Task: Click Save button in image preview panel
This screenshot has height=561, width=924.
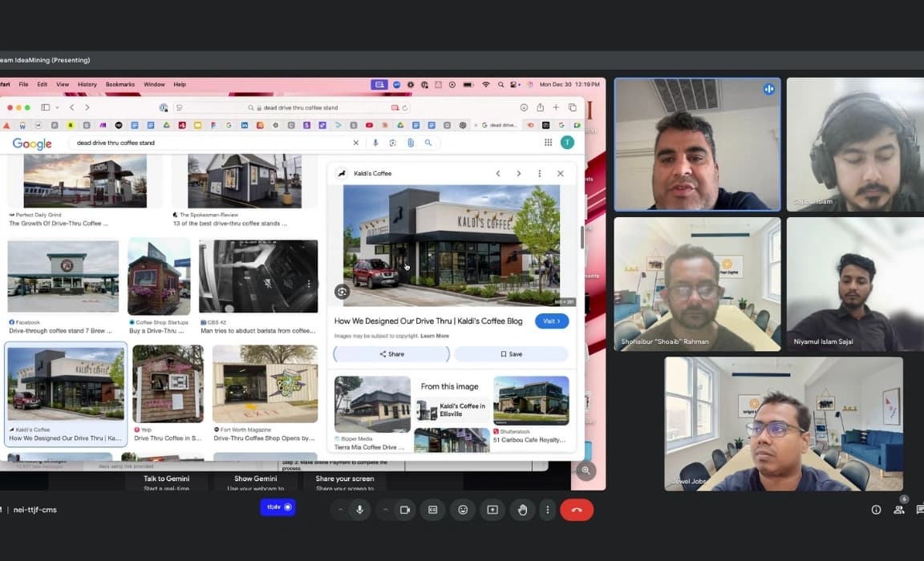Action: click(511, 354)
